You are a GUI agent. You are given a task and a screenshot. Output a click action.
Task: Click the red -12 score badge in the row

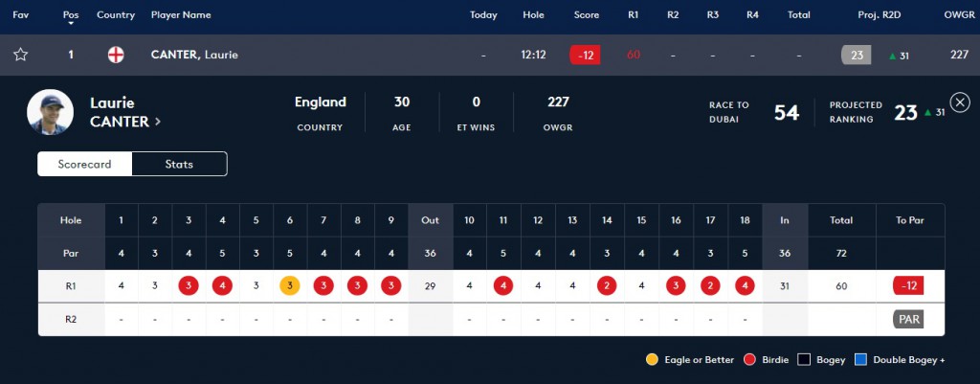(585, 55)
